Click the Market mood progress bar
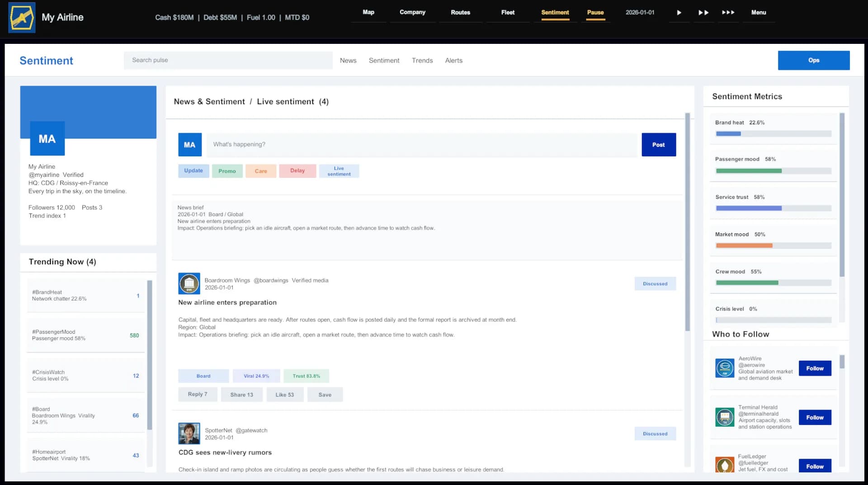 pyautogui.click(x=774, y=245)
